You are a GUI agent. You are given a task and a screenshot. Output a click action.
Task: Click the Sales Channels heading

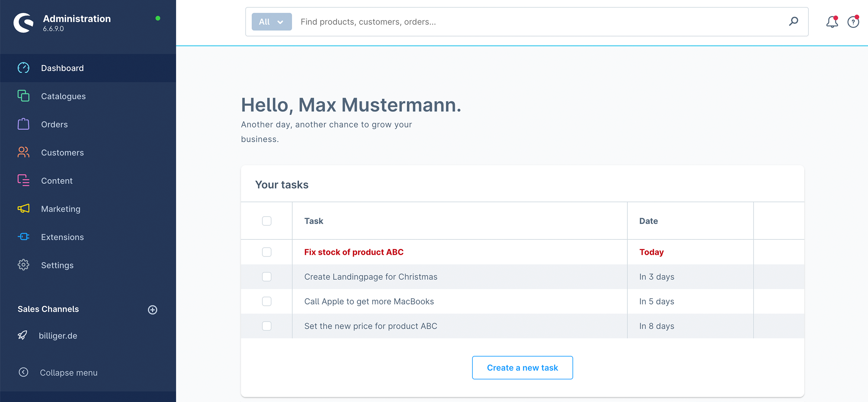[x=48, y=309]
